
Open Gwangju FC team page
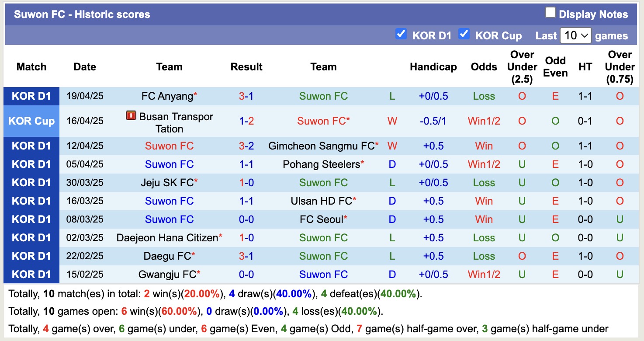166,274
